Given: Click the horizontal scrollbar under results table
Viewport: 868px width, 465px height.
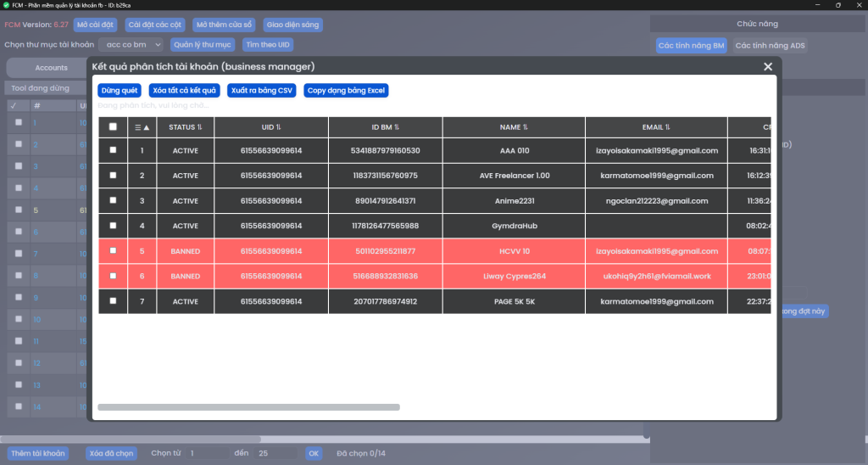Looking at the screenshot, I should 248,407.
